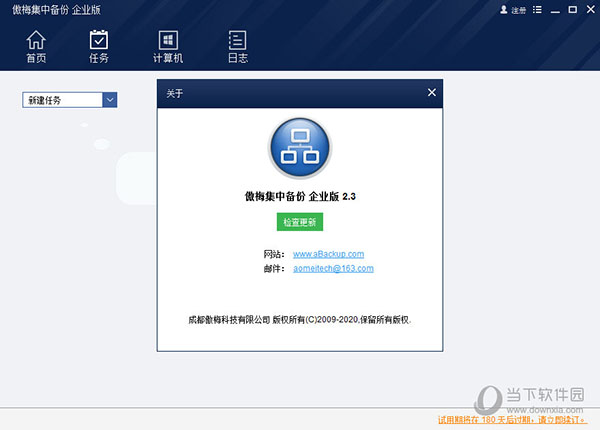Open the 计算机 computers tab
The width and height of the screenshot is (600, 430).
(x=168, y=47)
